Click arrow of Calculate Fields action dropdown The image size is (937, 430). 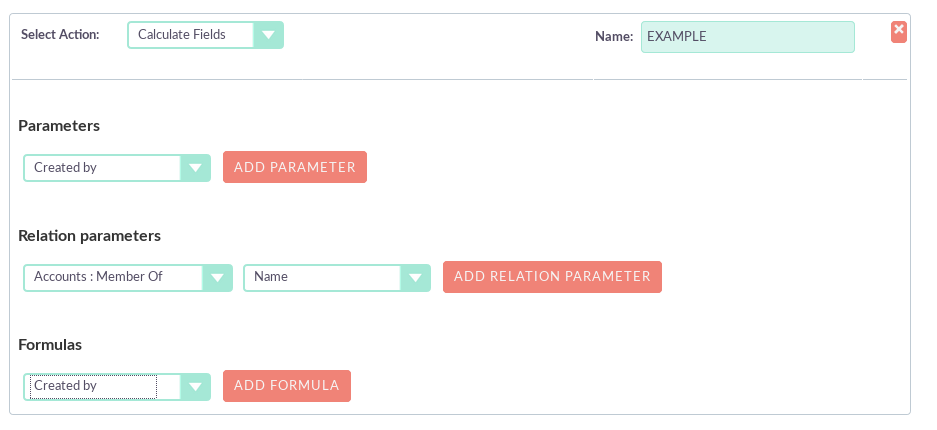pos(268,35)
